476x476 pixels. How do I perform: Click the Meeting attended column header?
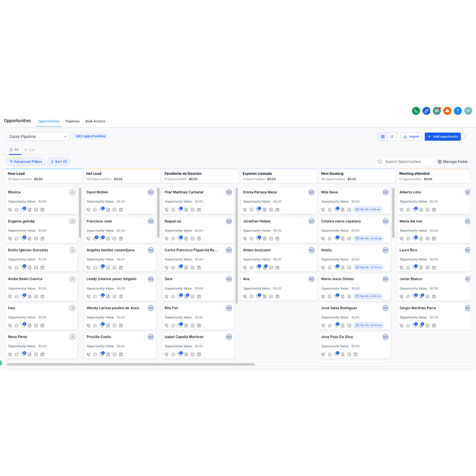tap(434, 176)
